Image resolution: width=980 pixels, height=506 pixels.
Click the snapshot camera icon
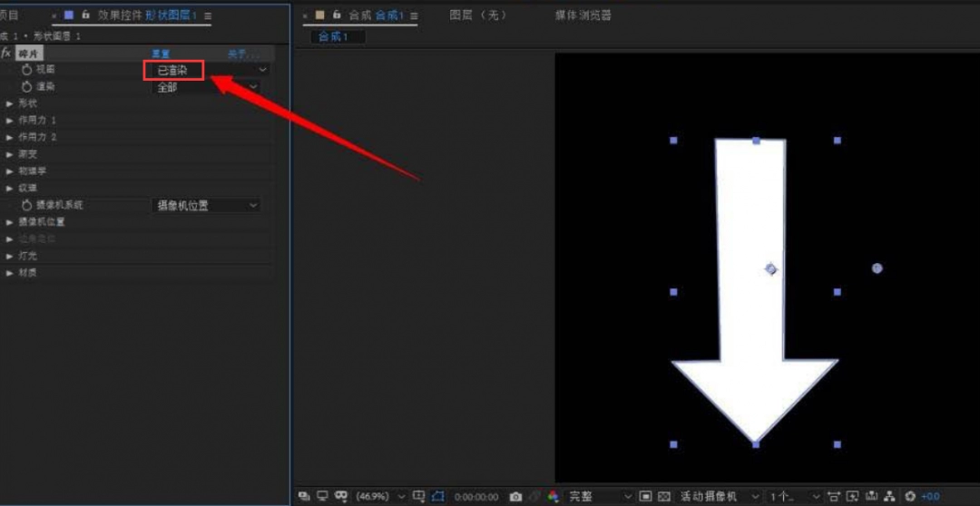(515, 497)
